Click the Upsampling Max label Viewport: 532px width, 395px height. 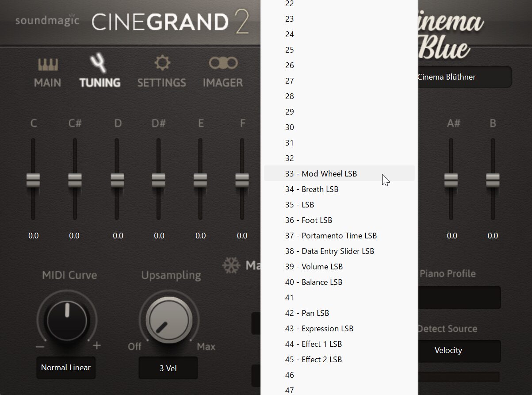pos(206,346)
